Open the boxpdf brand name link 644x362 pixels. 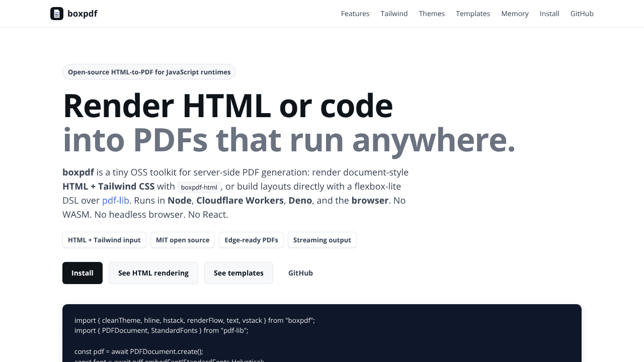pyautogui.click(x=83, y=14)
